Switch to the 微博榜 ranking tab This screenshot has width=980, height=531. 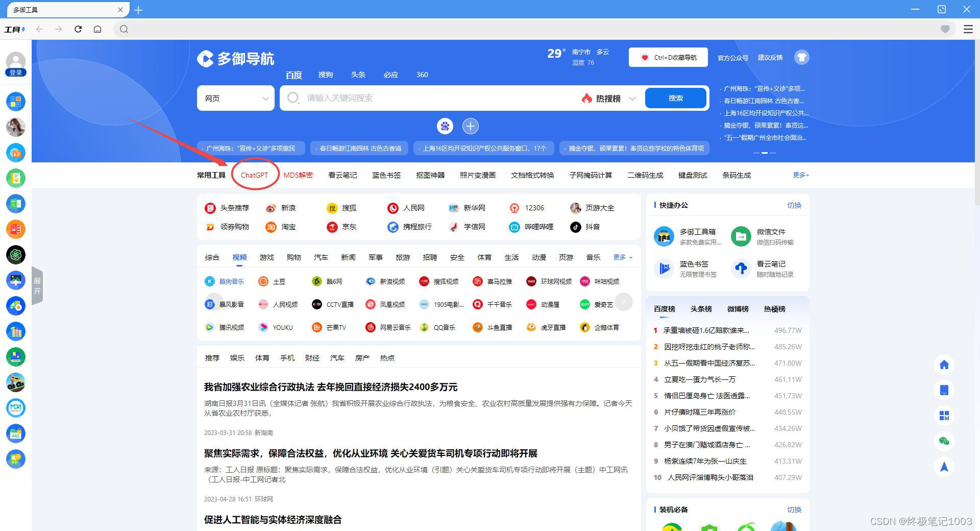(x=738, y=309)
